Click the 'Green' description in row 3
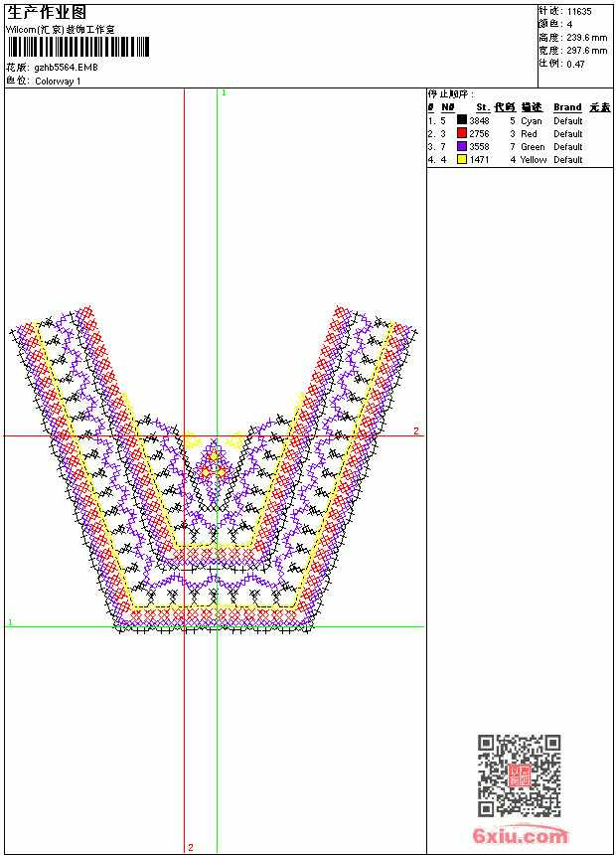The height and width of the screenshot is (855, 616). (533, 147)
